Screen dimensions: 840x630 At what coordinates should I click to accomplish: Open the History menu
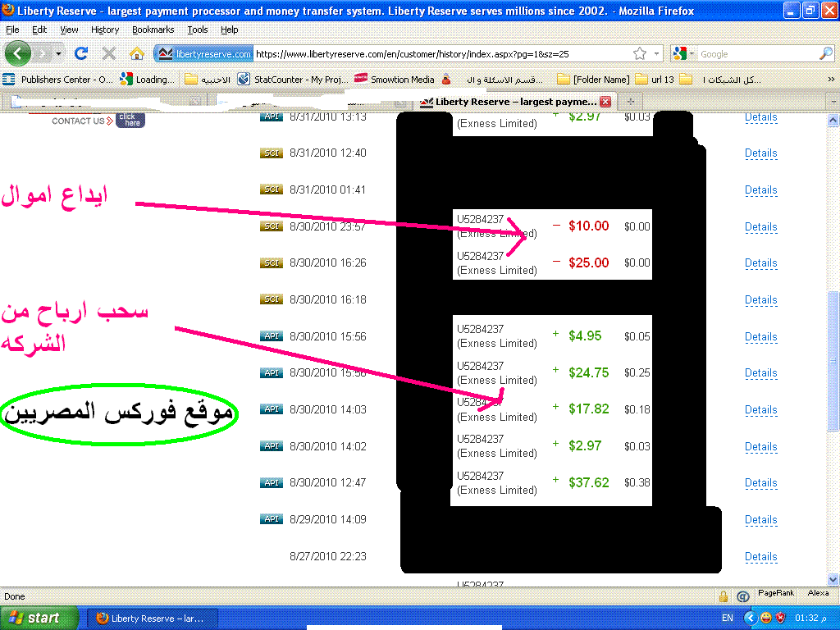click(105, 30)
